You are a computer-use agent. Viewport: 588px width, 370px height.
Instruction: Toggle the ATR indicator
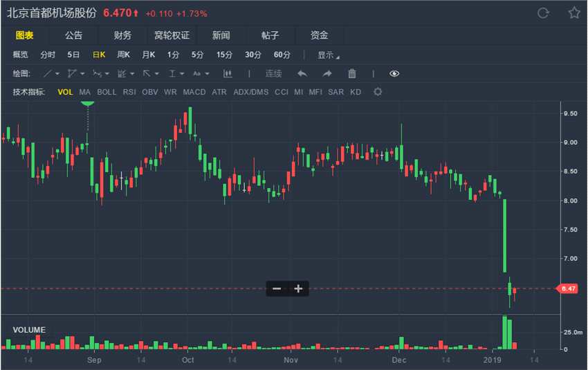[219, 92]
